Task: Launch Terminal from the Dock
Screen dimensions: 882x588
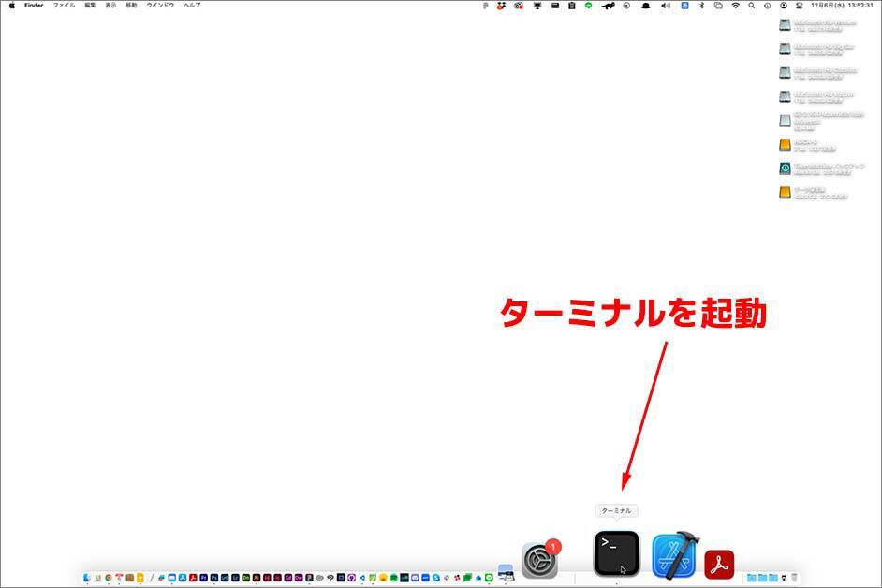Action: coord(616,553)
